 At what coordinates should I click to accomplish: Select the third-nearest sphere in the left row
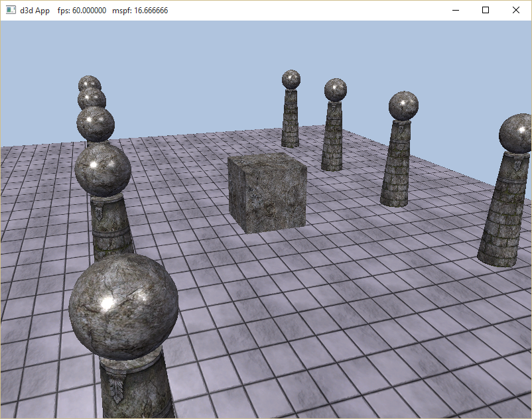(x=96, y=124)
